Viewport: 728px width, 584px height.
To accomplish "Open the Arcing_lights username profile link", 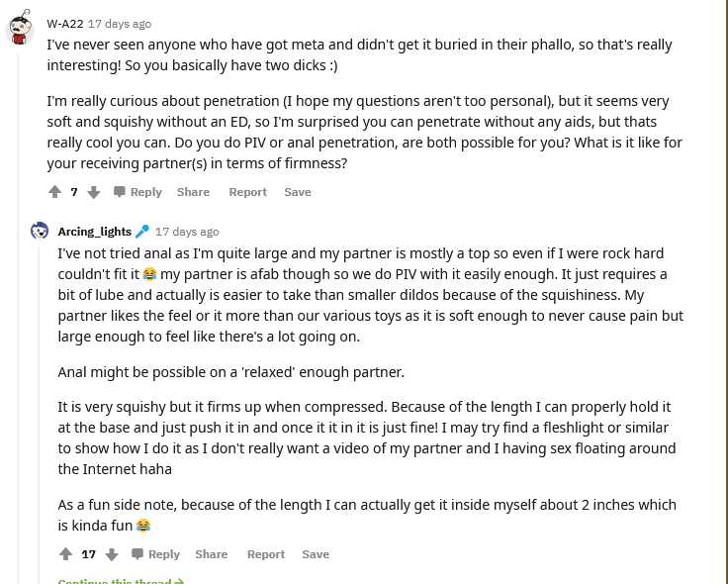I will pos(94,231).
